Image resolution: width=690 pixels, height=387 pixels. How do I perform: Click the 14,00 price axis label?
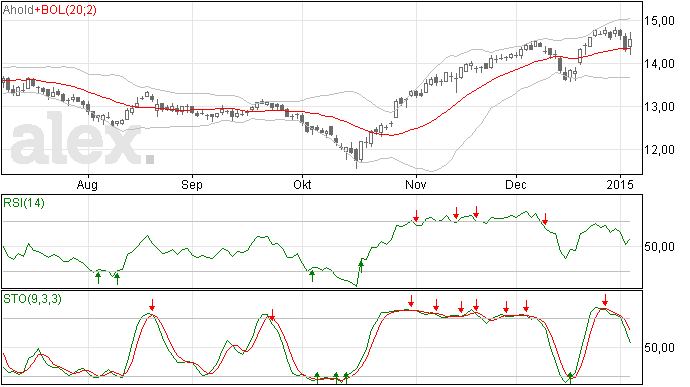(x=659, y=64)
